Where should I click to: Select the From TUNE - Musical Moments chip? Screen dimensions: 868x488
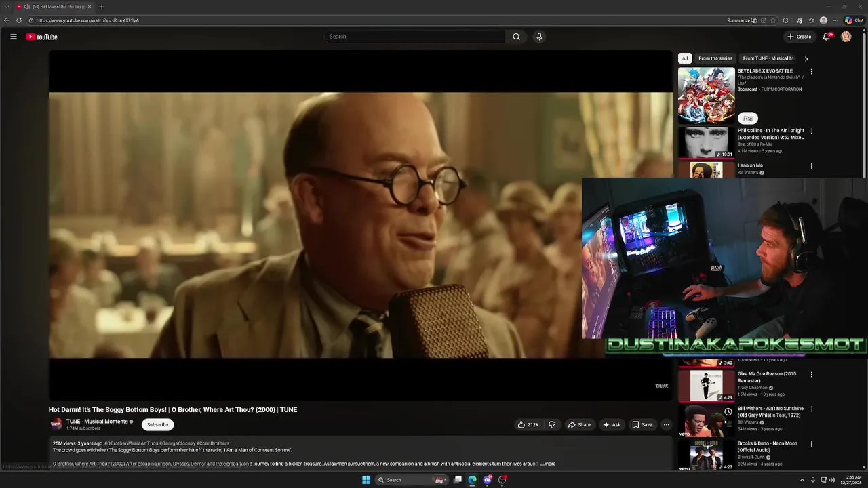pos(768,58)
